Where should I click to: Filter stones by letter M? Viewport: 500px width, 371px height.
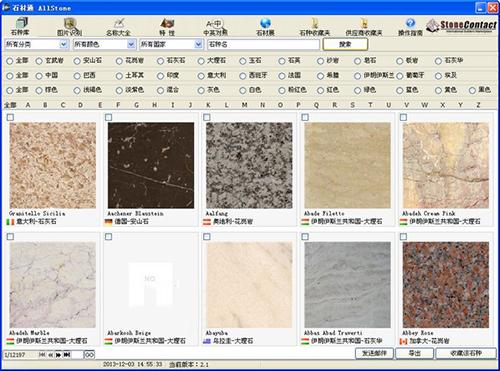[245, 105]
